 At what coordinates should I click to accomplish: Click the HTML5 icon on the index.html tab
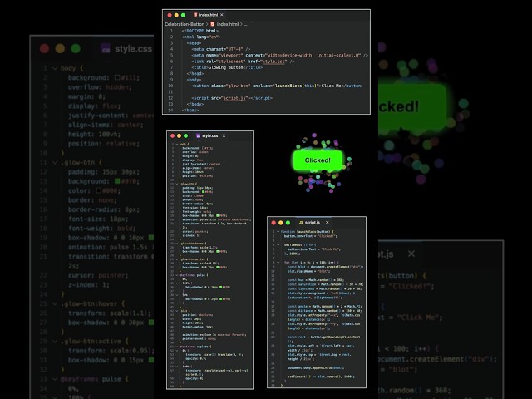point(195,15)
